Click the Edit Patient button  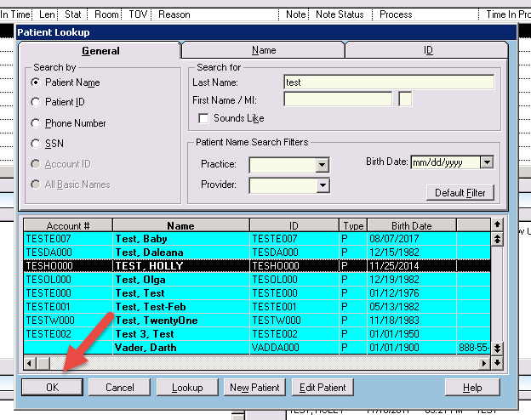coord(323,388)
